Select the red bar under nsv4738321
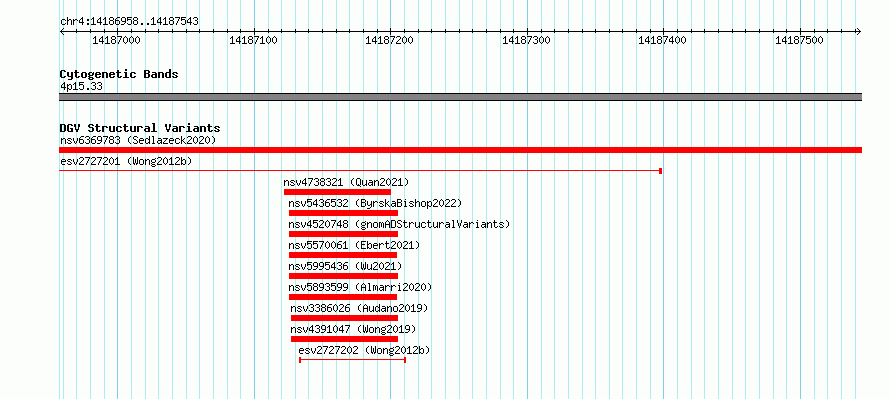 337,192
